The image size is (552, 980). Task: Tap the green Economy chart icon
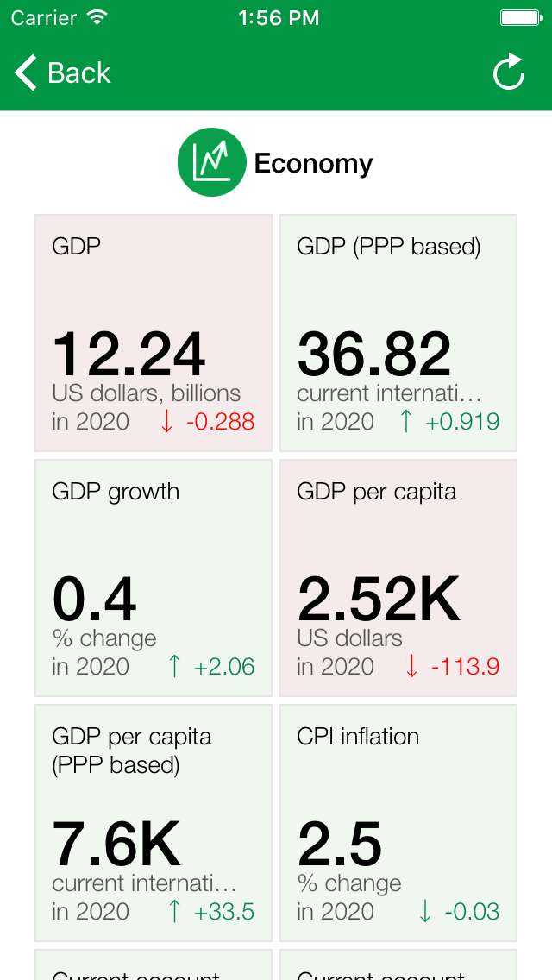[211, 162]
